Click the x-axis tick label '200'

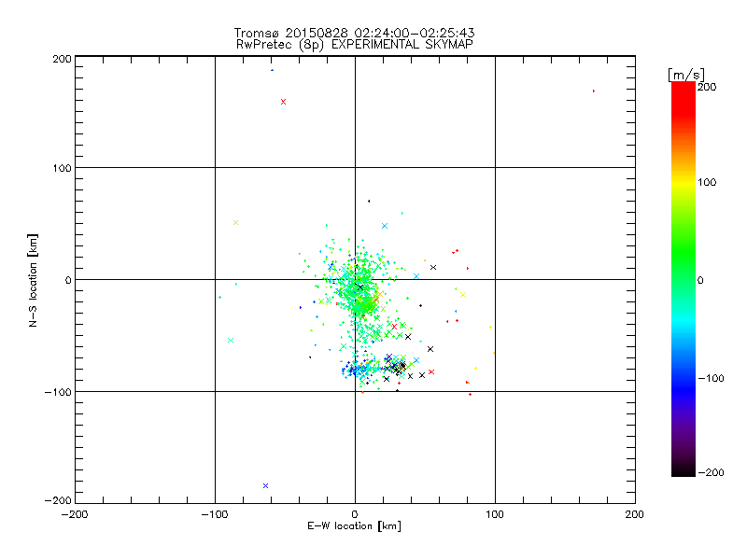(x=635, y=514)
